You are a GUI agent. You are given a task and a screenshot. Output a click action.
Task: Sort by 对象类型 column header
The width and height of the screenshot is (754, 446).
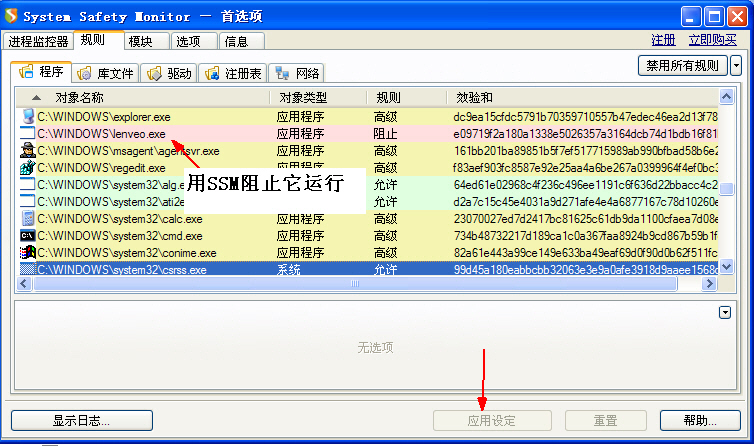tap(318, 98)
